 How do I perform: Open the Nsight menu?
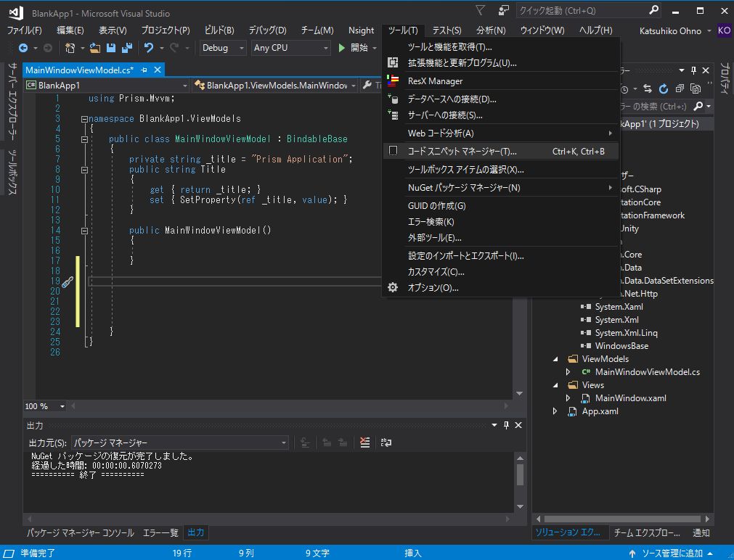coord(361,30)
